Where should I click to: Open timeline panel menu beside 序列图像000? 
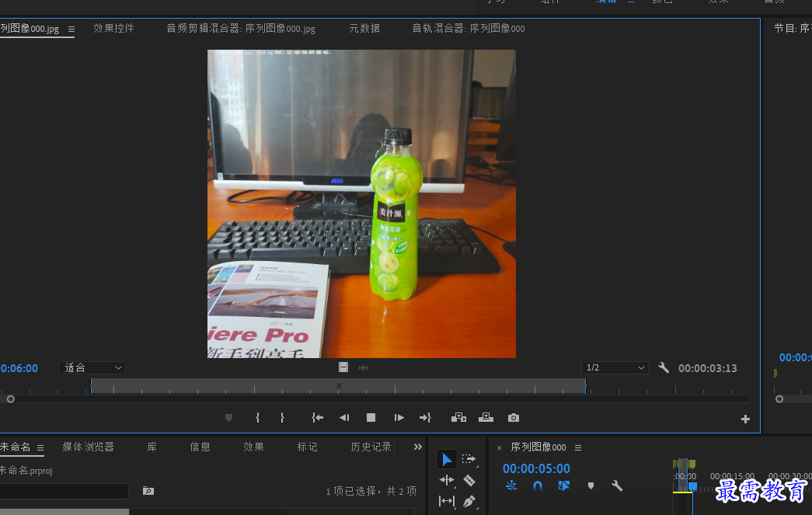click(x=578, y=447)
